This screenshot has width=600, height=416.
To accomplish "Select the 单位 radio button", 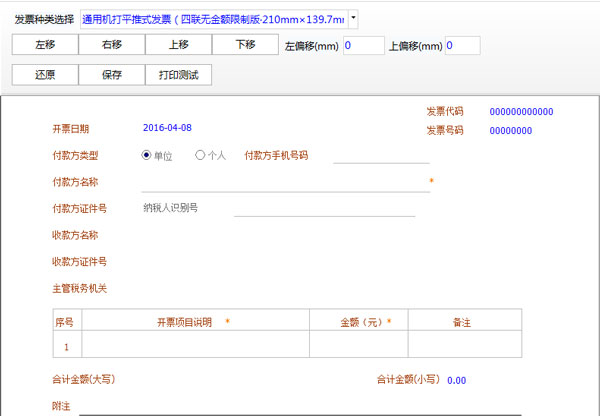I will click(147, 155).
